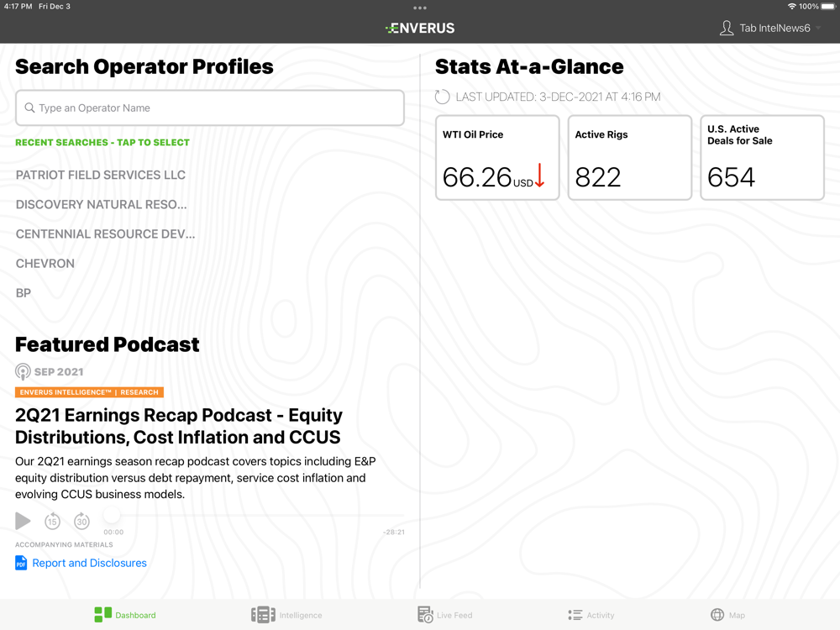Switch to the Map tab
The height and width of the screenshot is (630, 840).
pyautogui.click(x=727, y=615)
